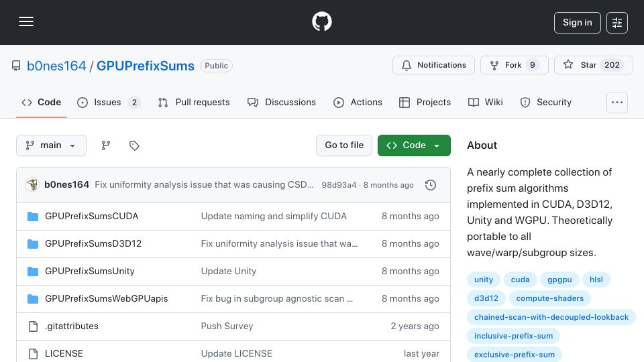Open the main branch dropdown
Viewport: 644px width, 362px height.
pyautogui.click(x=52, y=145)
